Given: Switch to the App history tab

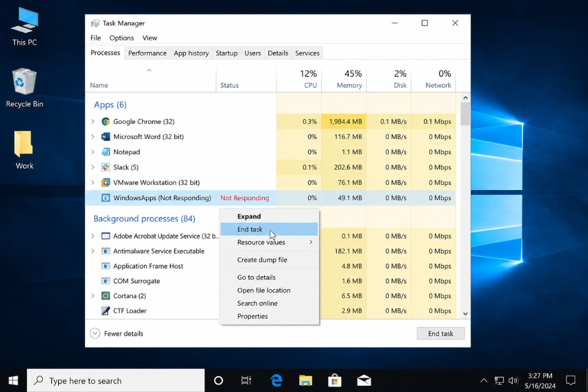Looking at the screenshot, I should pyautogui.click(x=191, y=53).
